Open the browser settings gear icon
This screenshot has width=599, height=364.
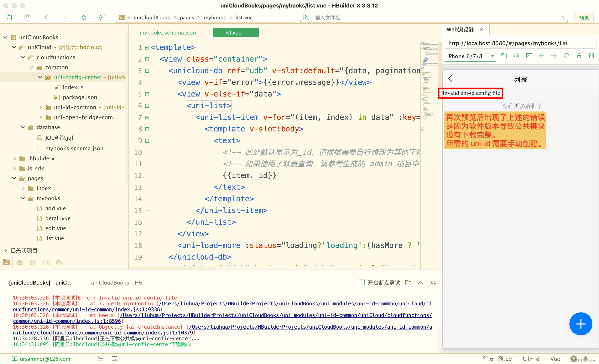tap(517, 56)
